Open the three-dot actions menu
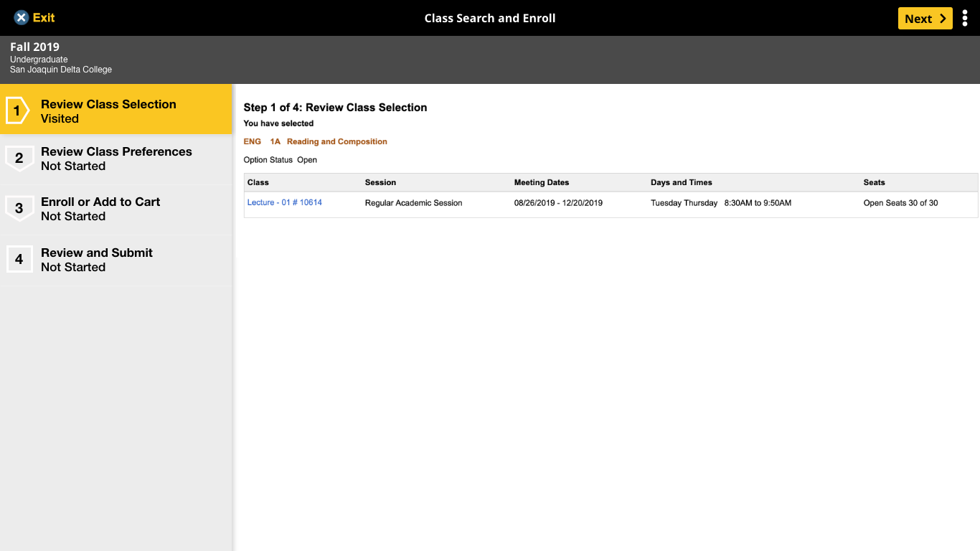Screen dimensions: 980x551 pos(965,18)
